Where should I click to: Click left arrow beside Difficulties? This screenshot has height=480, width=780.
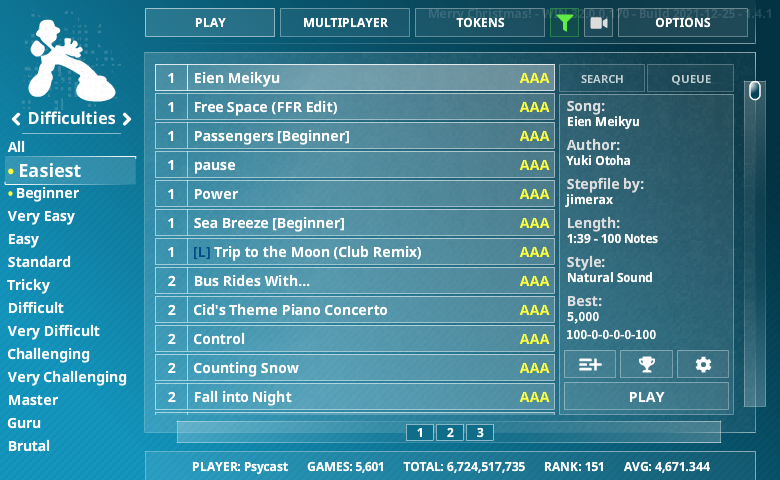click(17, 120)
